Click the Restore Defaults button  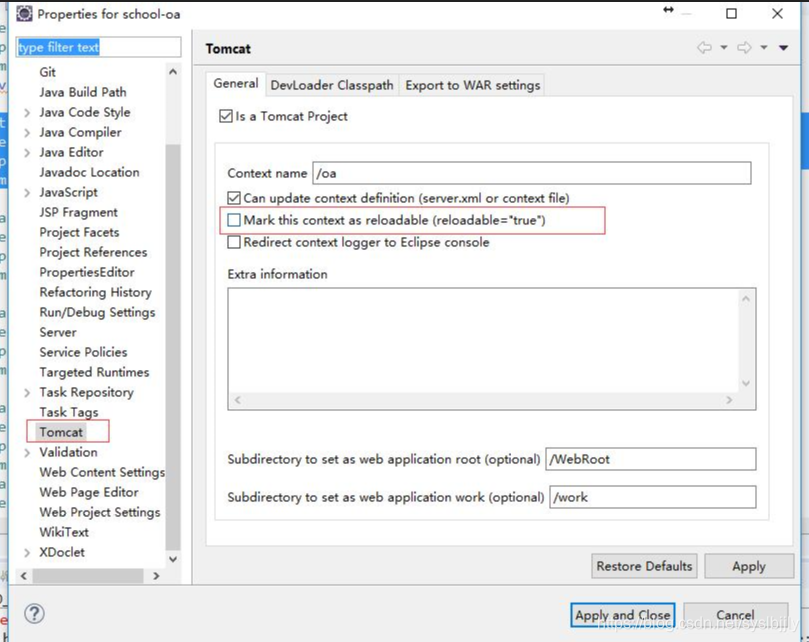tap(643, 566)
